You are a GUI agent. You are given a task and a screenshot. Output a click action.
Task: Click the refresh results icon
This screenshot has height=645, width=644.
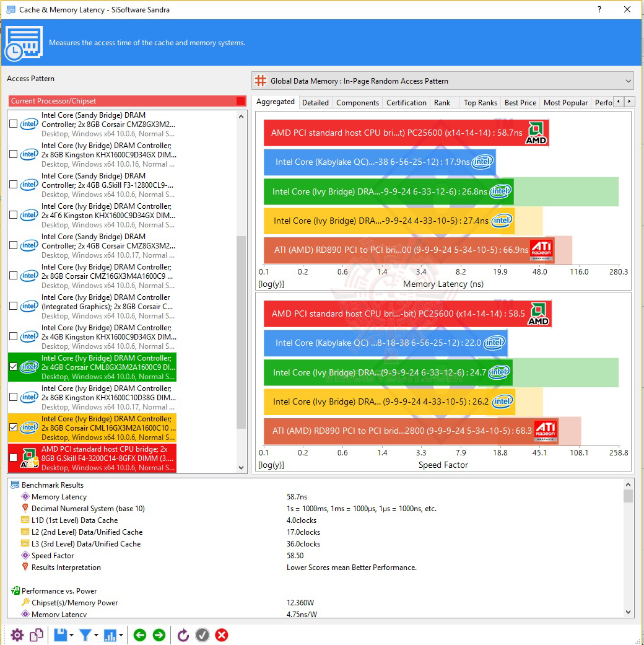tap(183, 635)
